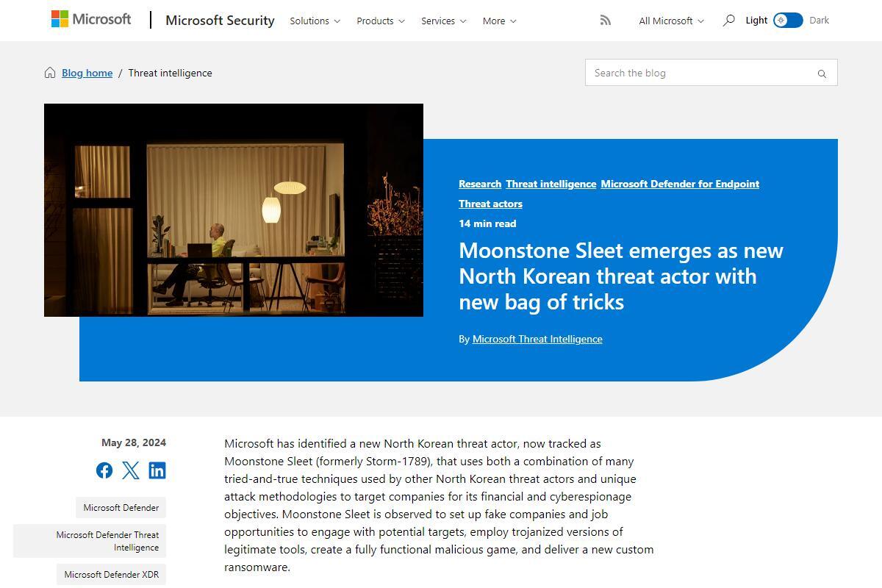Expand the More menu
This screenshot has height=588, width=882.
500,21
